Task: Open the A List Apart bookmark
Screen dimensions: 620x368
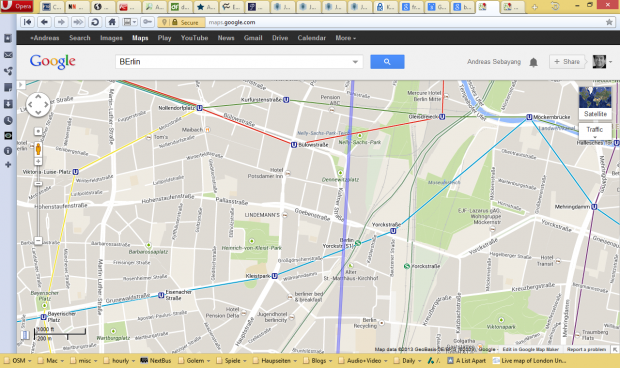Action: [x=467, y=360]
